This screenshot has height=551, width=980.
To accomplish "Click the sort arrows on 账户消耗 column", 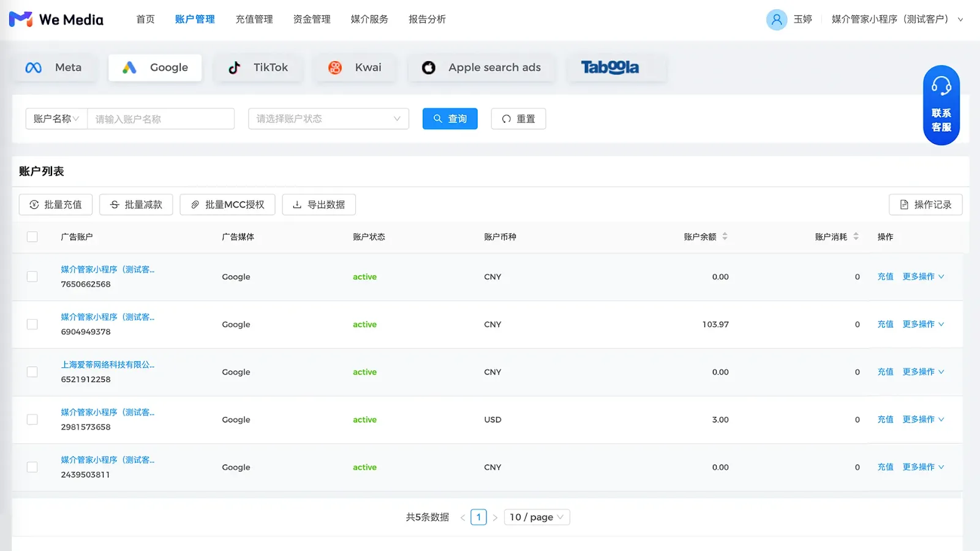I will point(856,236).
